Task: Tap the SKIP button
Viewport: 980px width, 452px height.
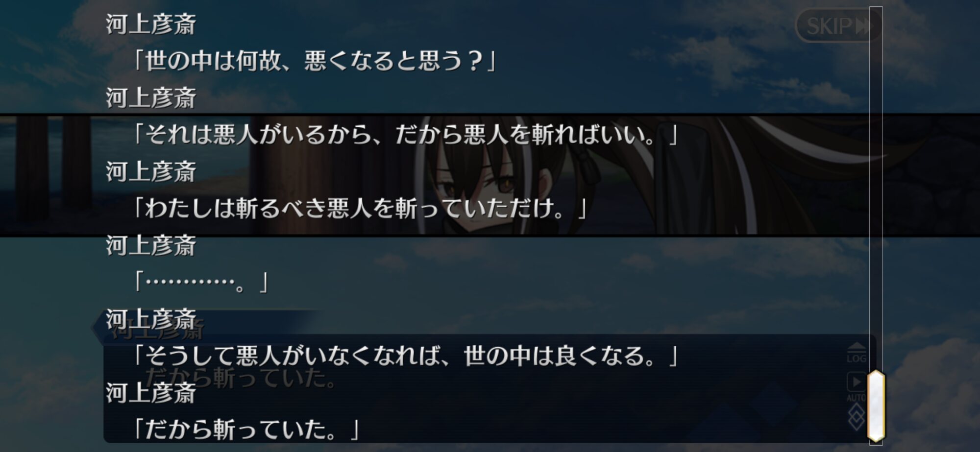Action: point(837,25)
